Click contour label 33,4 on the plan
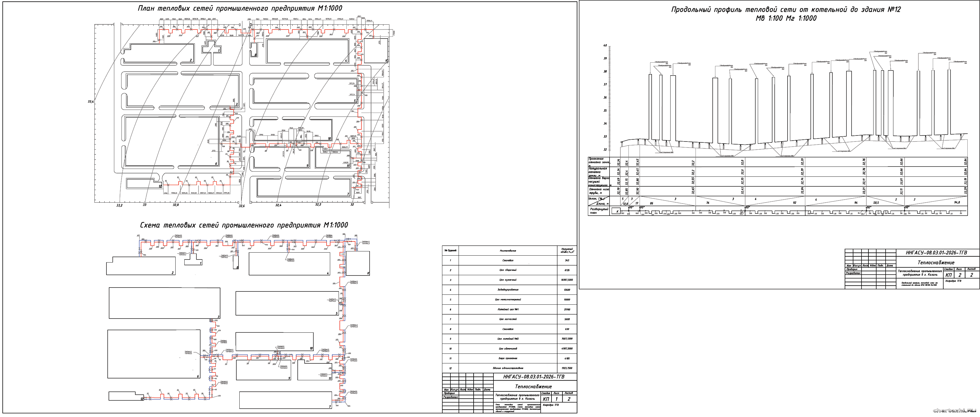The image size is (980, 417). tap(91, 102)
